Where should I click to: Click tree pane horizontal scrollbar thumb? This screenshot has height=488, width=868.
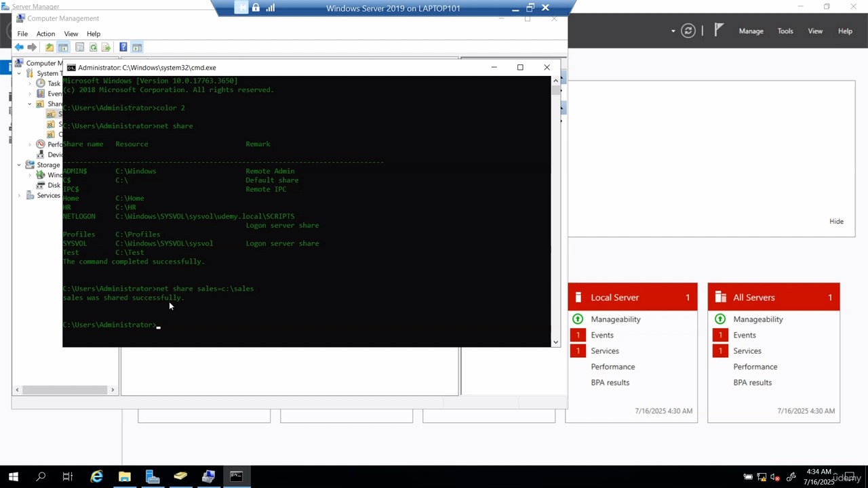pyautogui.click(x=65, y=390)
